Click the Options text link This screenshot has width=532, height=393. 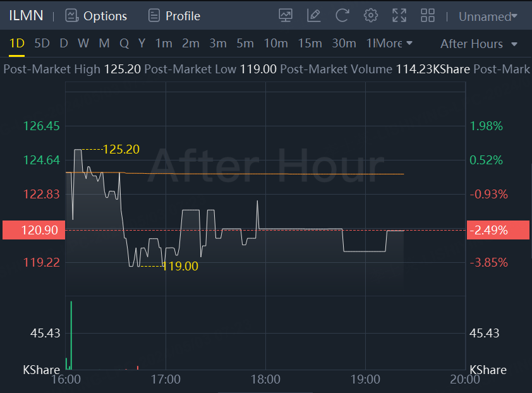click(105, 16)
